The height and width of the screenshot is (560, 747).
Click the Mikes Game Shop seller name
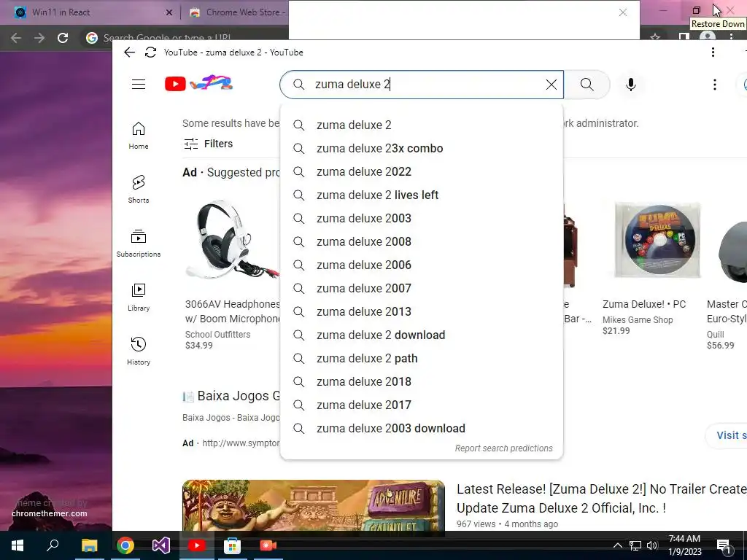pyautogui.click(x=638, y=320)
